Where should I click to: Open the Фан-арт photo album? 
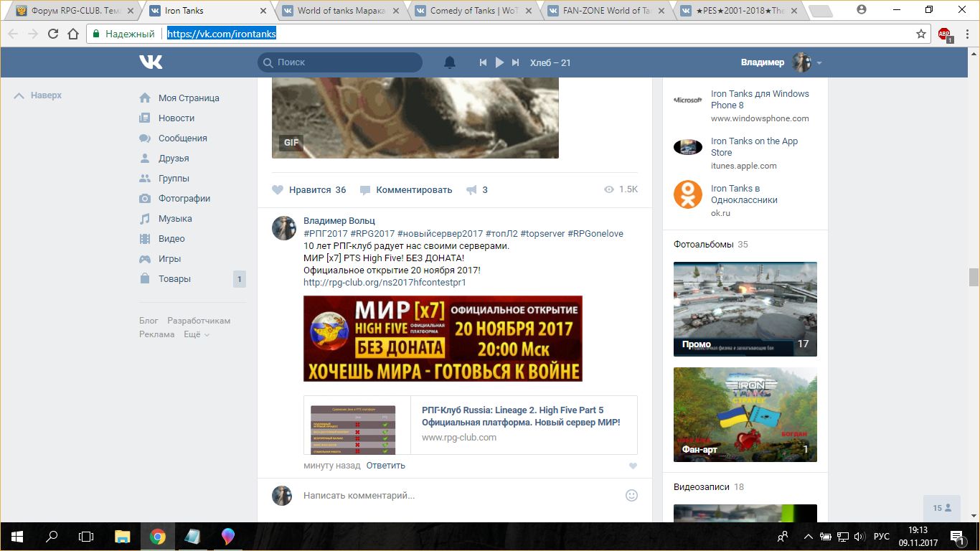pos(745,415)
